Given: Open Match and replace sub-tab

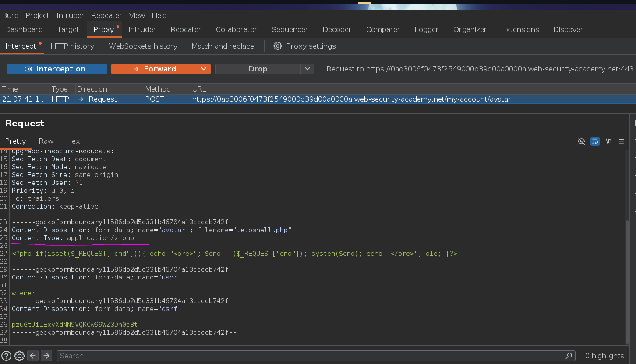Looking at the screenshot, I should coord(223,46).
